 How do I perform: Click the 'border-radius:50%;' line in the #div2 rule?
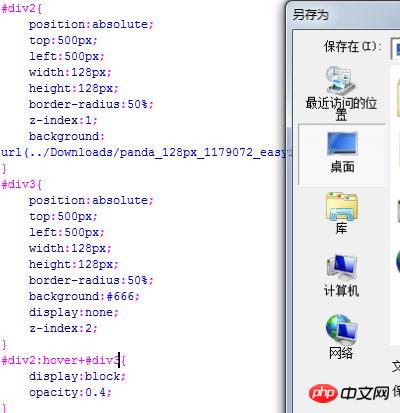click(x=91, y=104)
